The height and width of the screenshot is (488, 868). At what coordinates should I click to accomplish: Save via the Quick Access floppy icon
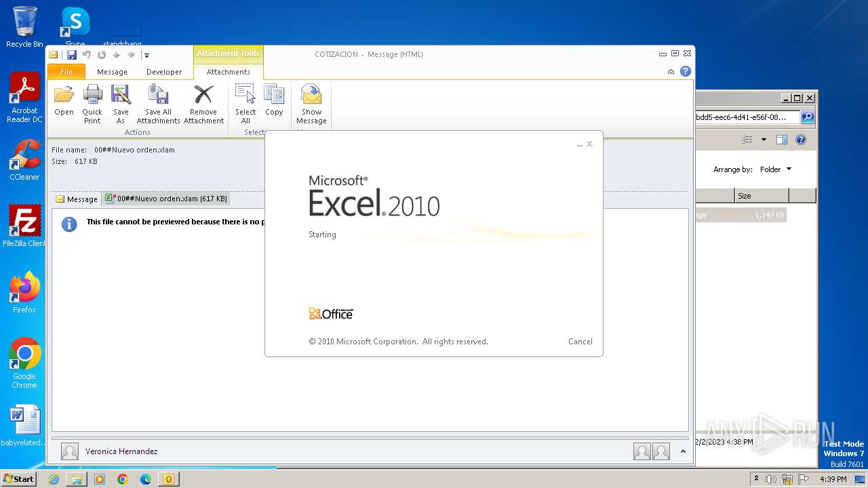pos(71,55)
